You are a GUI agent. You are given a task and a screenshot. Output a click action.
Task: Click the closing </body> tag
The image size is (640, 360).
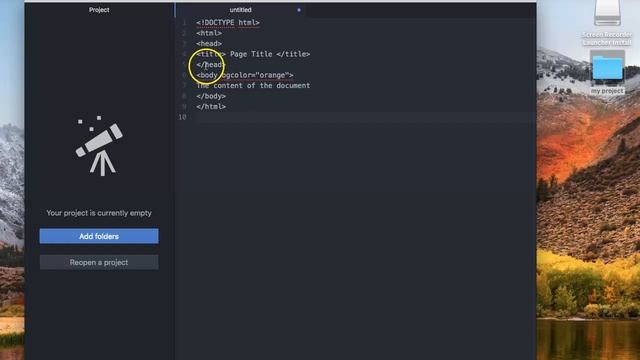coord(211,96)
